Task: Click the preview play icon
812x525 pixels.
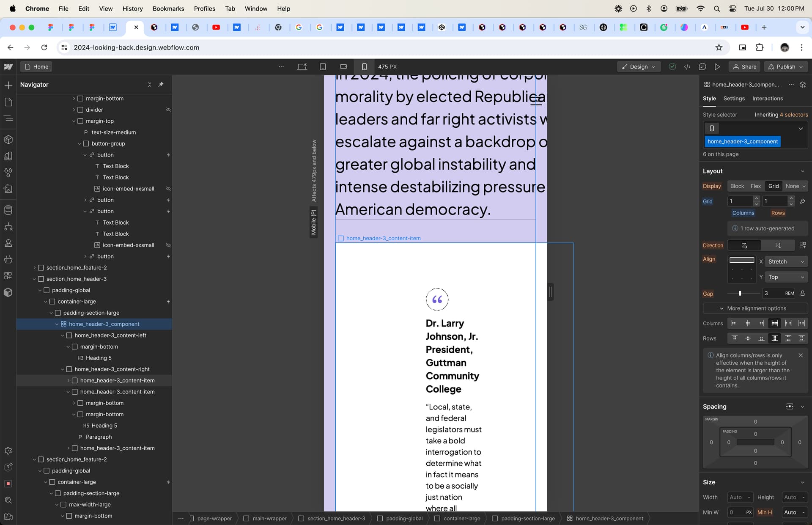Action: coord(717,67)
